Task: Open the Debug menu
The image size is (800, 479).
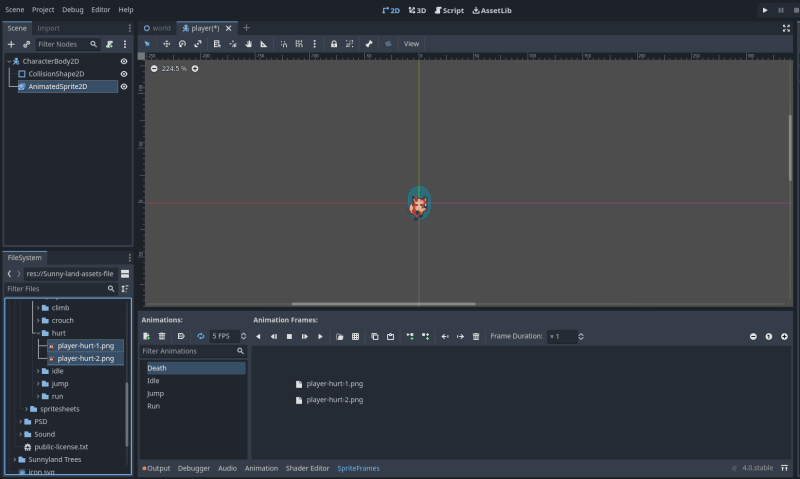Action: [72, 10]
